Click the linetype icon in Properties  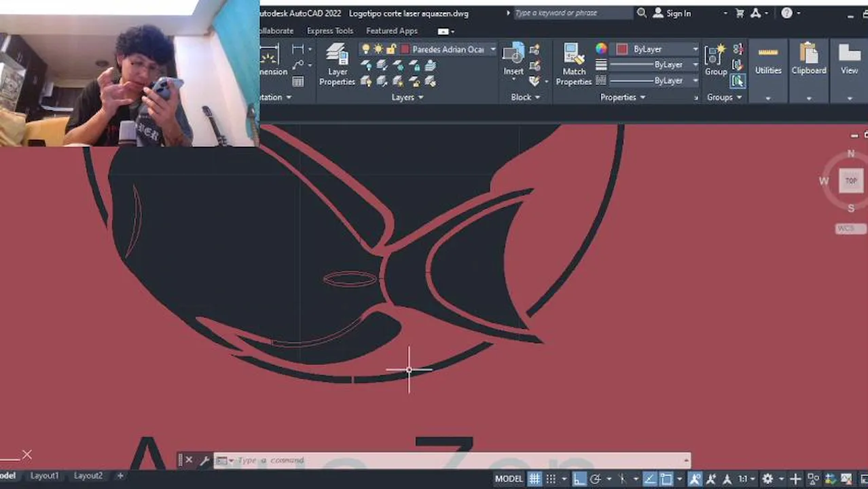[x=601, y=80]
